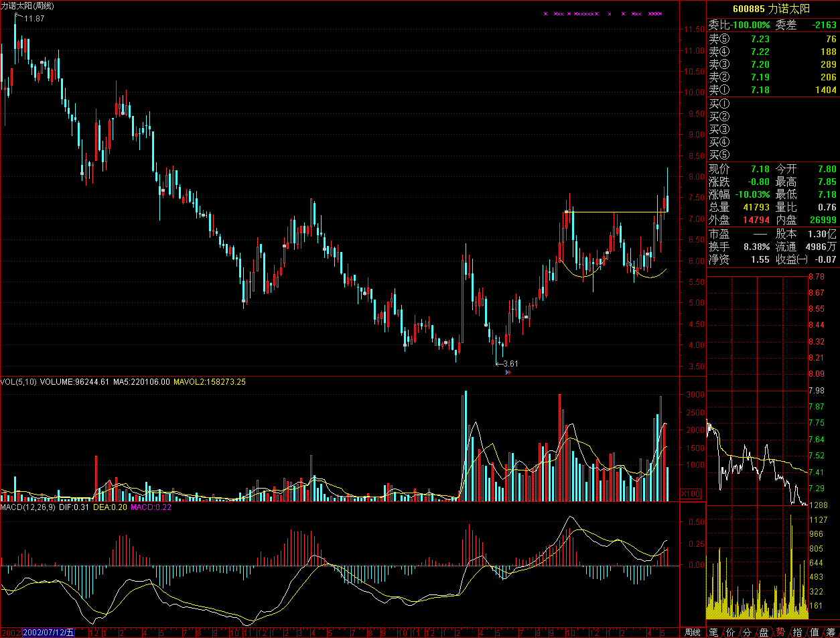Click the MAVOL2:158273.25 readout

(x=210, y=382)
